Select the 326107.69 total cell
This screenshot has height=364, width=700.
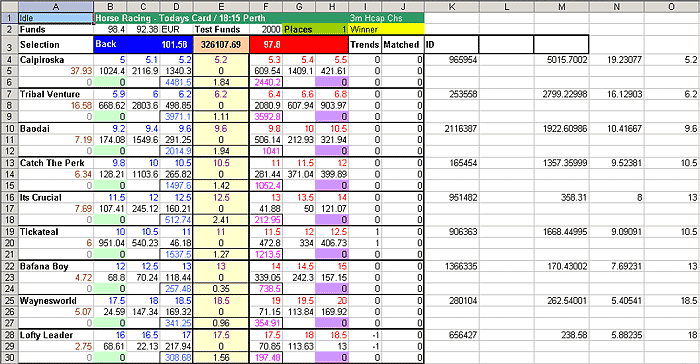point(221,45)
